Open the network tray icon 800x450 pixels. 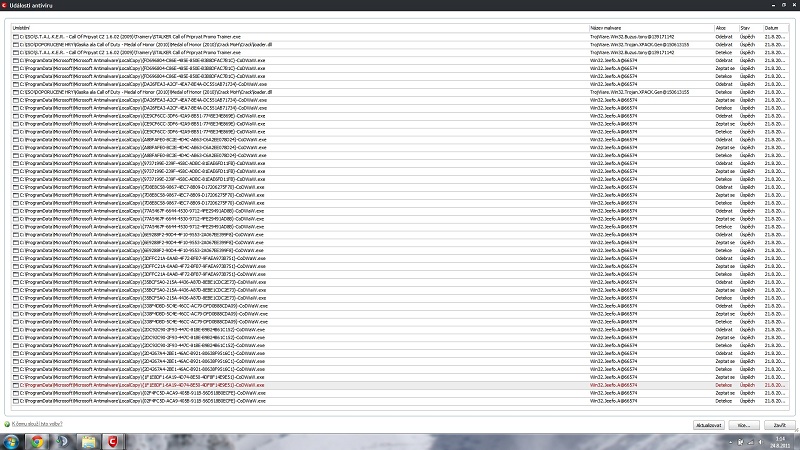pyautogui.click(x=751, y=442)
